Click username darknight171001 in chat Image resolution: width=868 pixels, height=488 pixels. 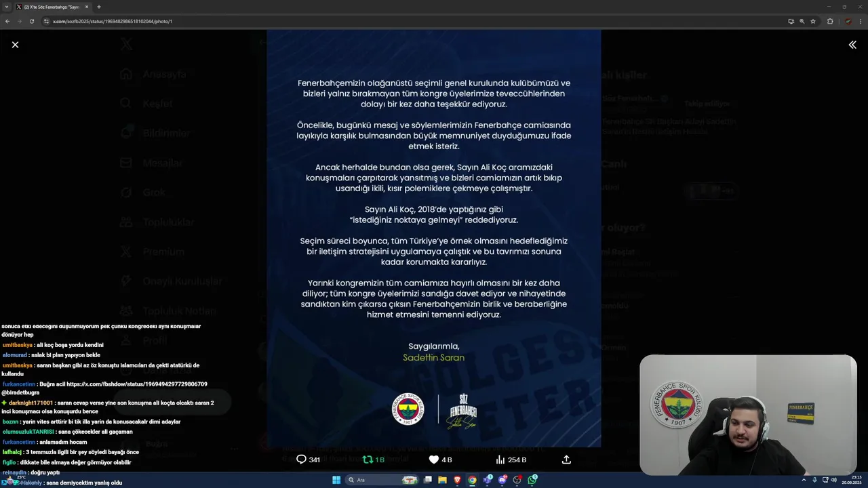pyautogui.click(x=31, y=403)
